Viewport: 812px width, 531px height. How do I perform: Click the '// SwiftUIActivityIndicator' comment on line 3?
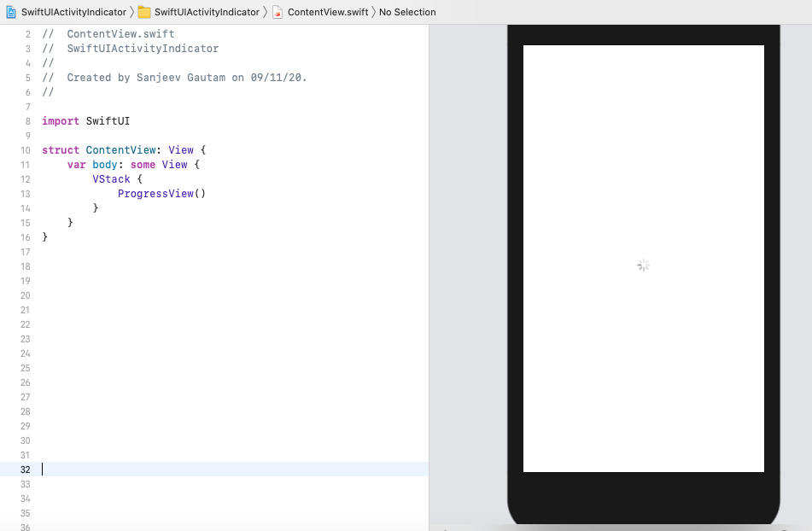pyautogui.click(x=131, y=49)
